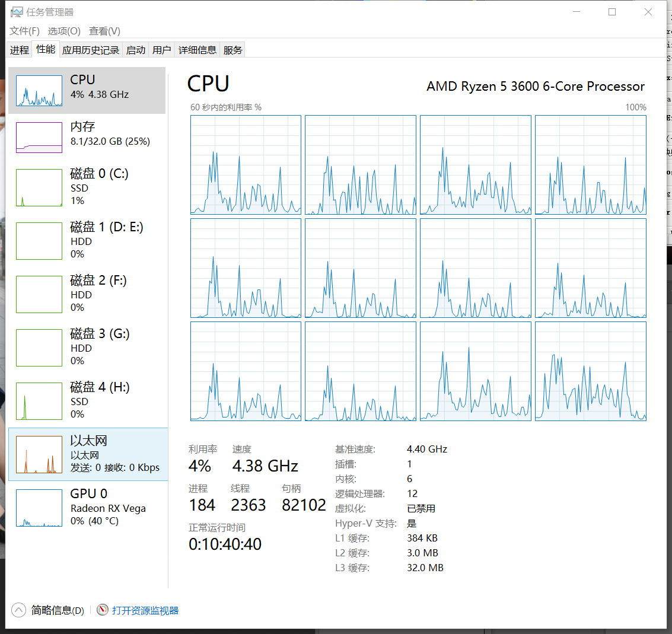Click the resource monitor icon at bottom
The image size is (672, 634).
[x=103, y=610]
